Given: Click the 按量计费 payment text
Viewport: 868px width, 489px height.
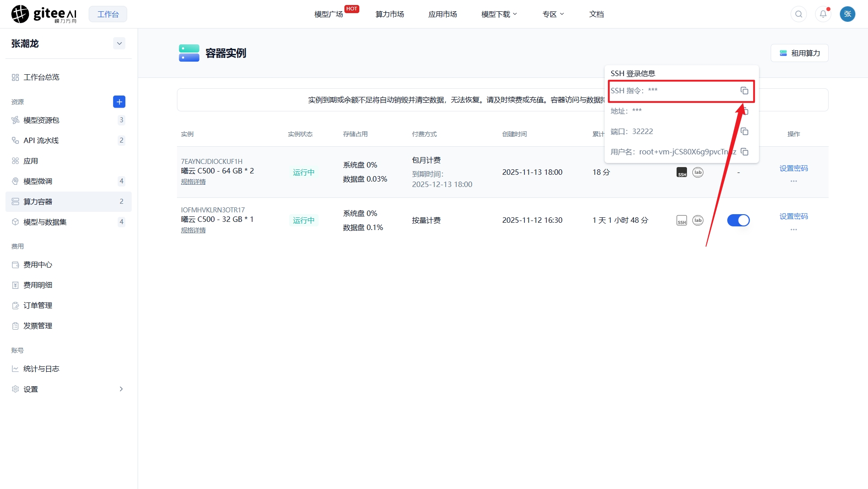Looking at the screenshot, I should (x=426, y=221).
